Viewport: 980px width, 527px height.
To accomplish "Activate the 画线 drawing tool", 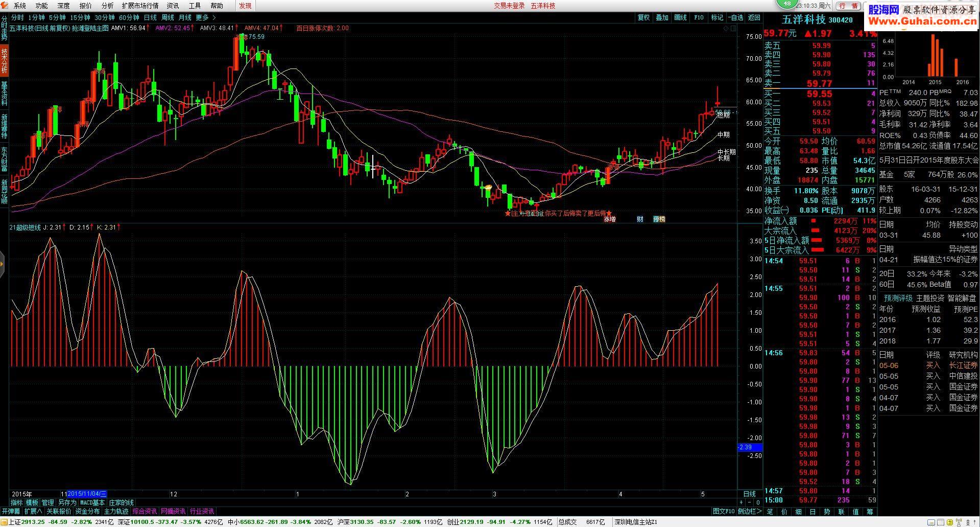I will coord(680,17).
